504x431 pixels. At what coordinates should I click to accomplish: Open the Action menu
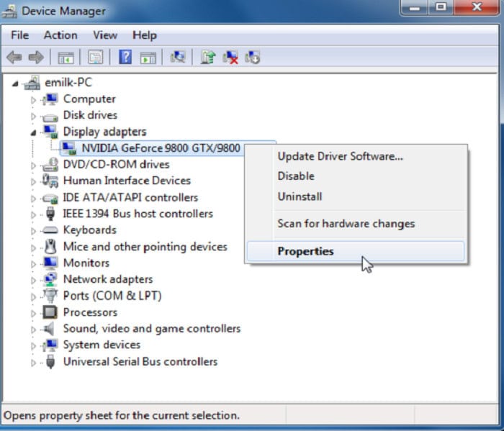coord(60,35)
